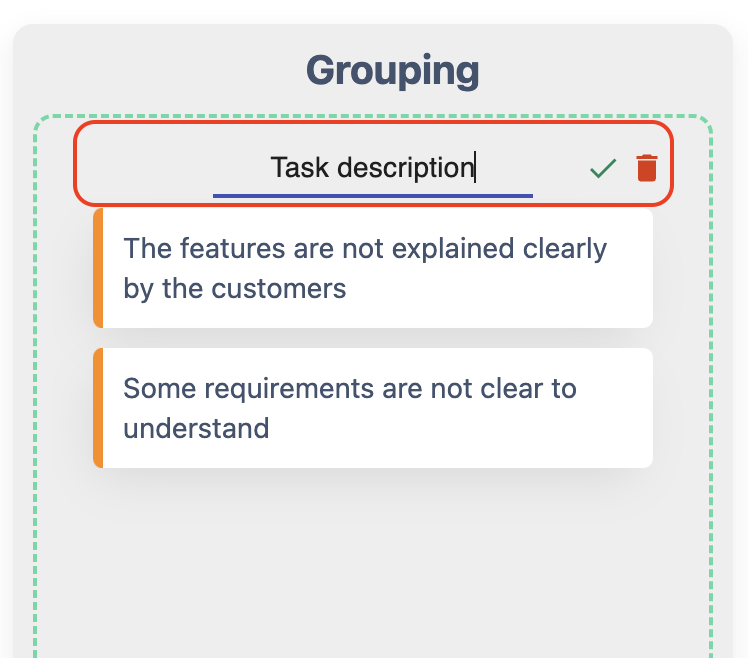Click the word 'Task' in the group title
This screenshot has height=658, width=748.
click(x=300, y=167)
